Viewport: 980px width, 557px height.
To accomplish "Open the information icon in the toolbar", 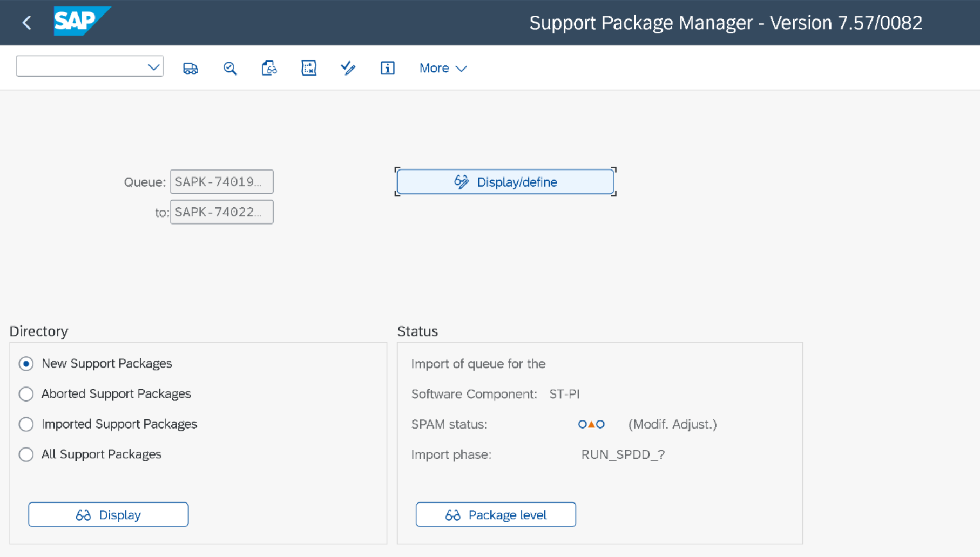I will point(387,67).
